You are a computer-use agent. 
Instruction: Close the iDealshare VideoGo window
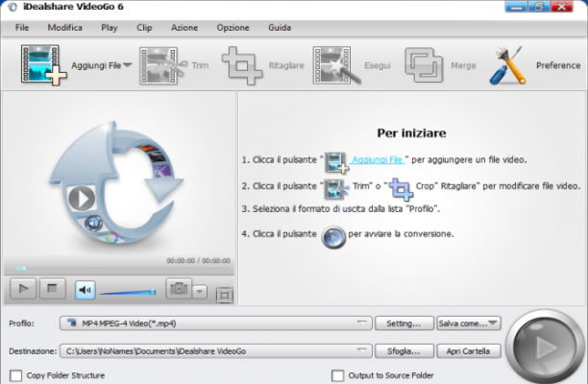[x=561, y=7]
